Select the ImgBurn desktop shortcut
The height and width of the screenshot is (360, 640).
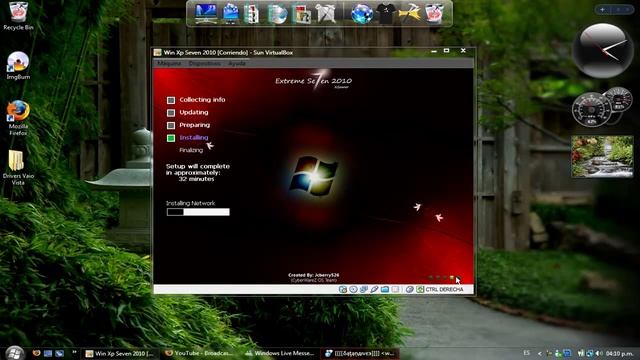[x=18, y=65]
